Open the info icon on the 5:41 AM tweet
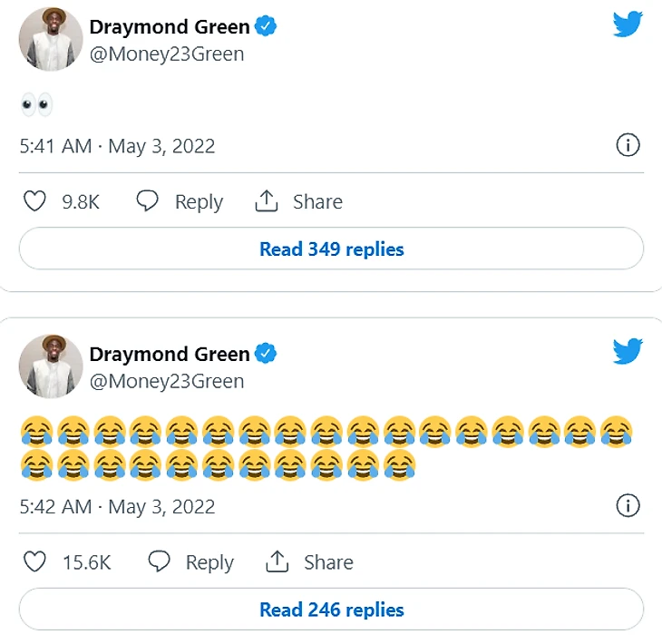662x644 pixels. click(x=628, y=145)
